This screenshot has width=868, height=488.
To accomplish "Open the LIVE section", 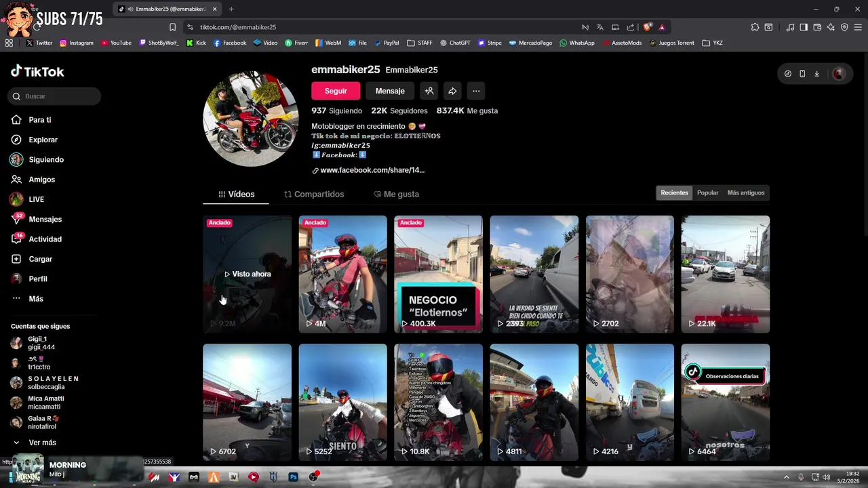I will click(27, 199).
